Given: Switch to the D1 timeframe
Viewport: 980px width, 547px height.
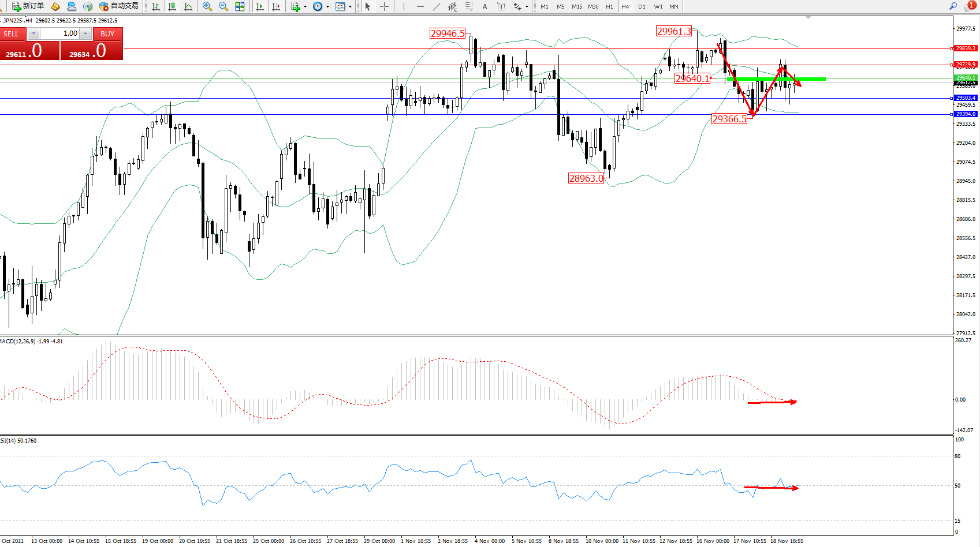Looking at the screenshot, I should click(x=642, y=6).
